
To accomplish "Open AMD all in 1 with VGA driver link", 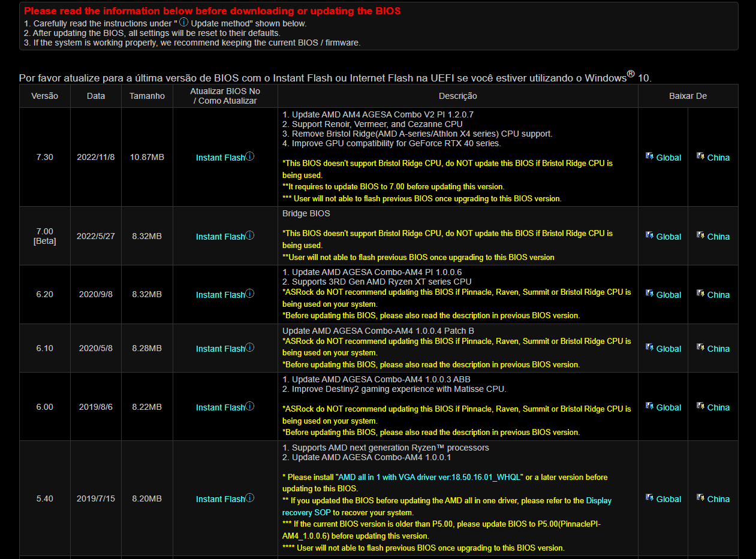I will coord(430,478).
